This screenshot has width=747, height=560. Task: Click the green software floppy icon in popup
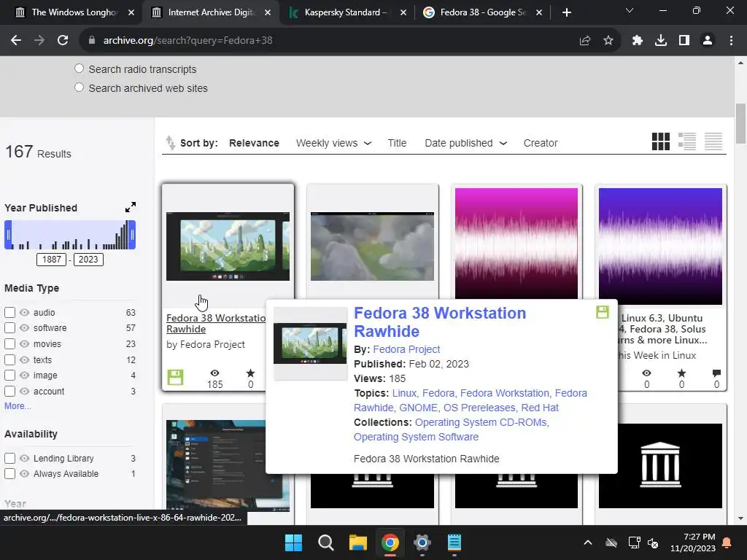point(603,312)
